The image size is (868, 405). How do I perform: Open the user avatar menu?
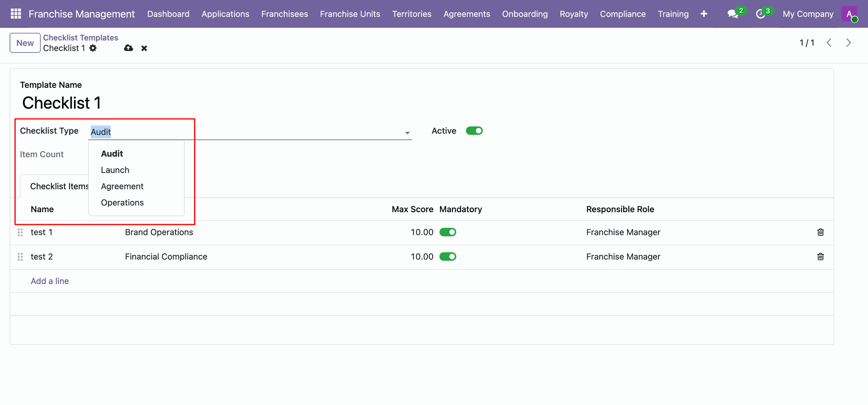coord(849,14)
